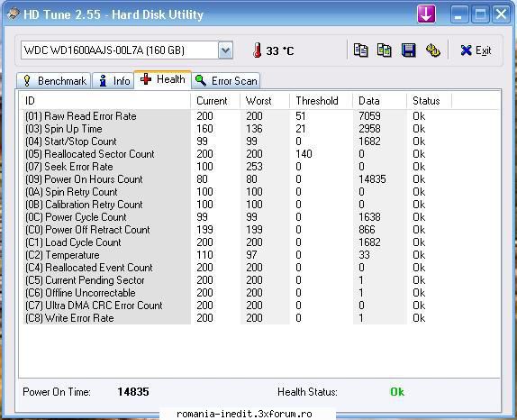Click the threshold value 51

[300, 116]
